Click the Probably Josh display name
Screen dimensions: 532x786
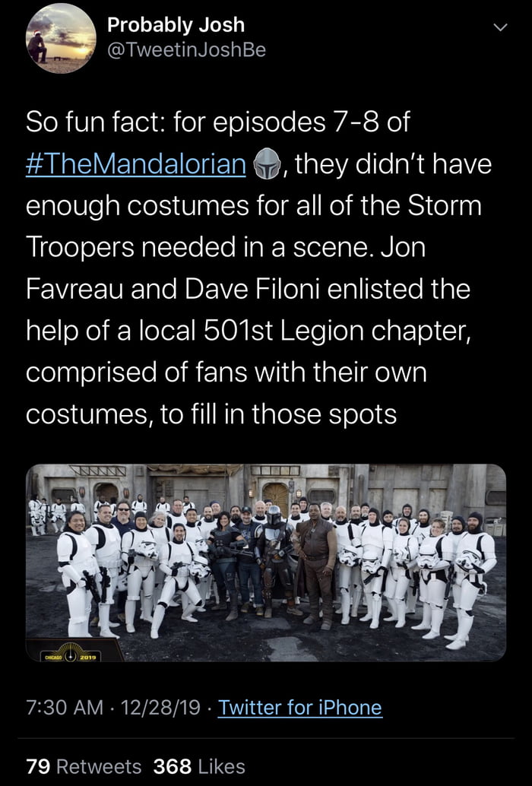pos(176,25)
